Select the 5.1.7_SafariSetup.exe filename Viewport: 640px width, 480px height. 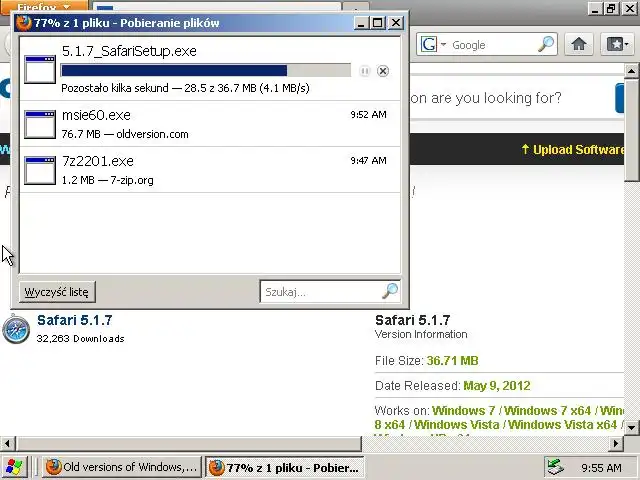(129, 51)
